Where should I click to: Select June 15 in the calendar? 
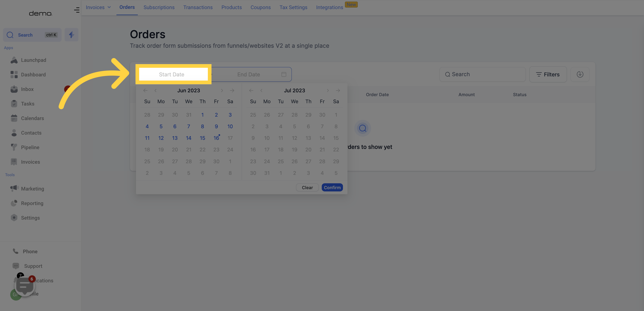(x=202, y=138)
